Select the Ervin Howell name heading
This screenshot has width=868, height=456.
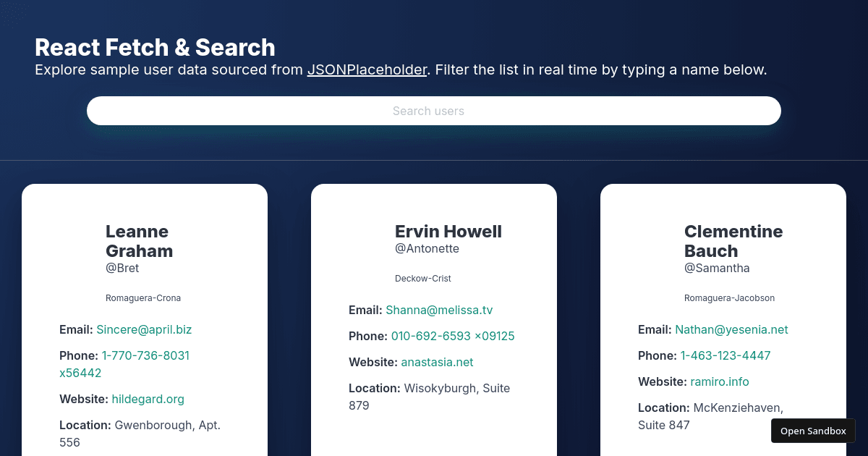[x=448, y=232]
